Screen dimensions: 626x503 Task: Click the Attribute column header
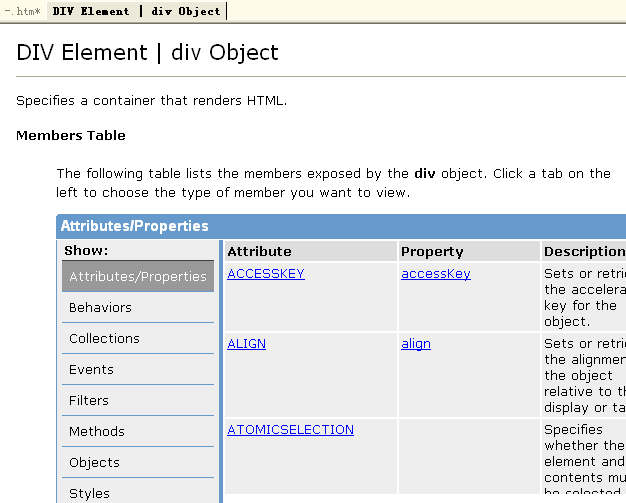coord(259,252)
